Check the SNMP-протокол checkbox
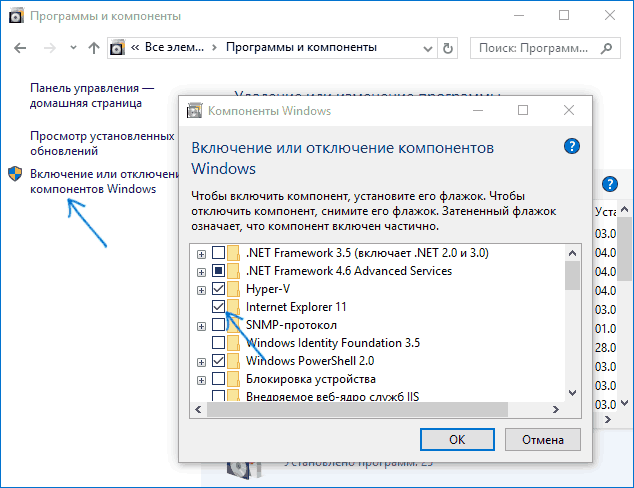This screenshot has height=488, width=634. (218, 325)
